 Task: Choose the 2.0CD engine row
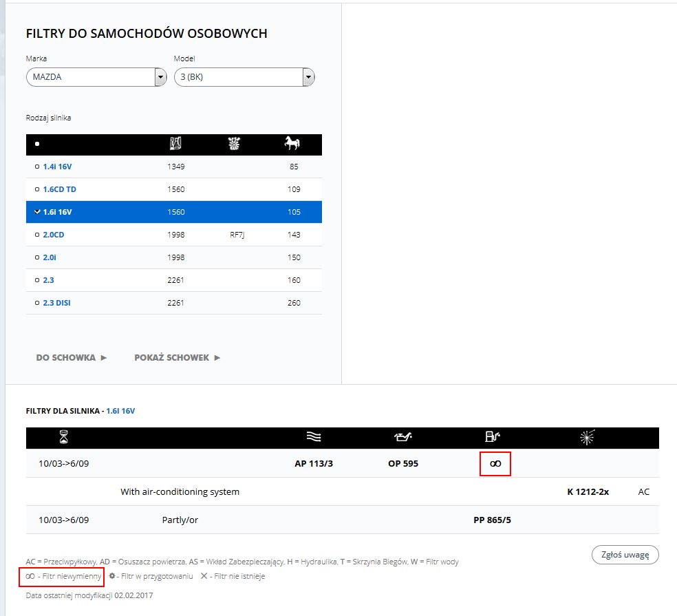(x=53, y=235)
